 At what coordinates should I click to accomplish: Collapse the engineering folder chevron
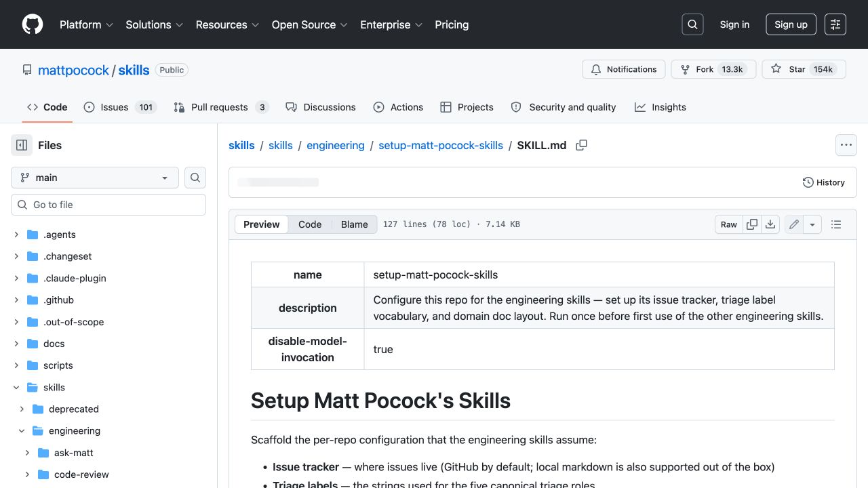tap(22, 430)
